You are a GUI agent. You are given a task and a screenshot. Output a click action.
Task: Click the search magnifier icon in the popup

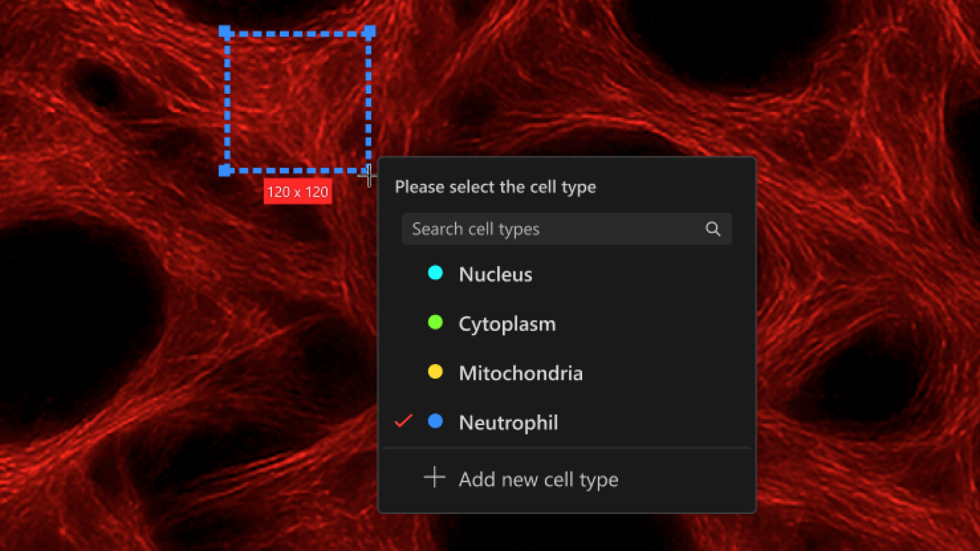click(x=713, y=229)
